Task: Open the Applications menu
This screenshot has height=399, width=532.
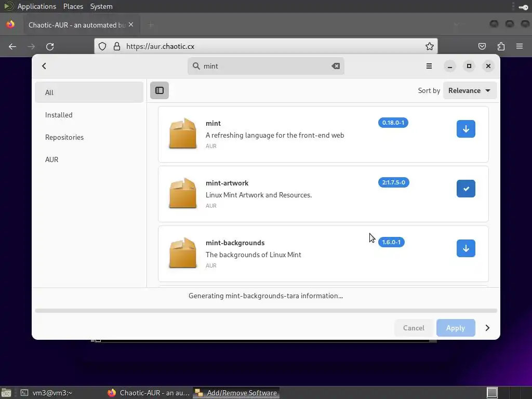Action: point(37,6)
